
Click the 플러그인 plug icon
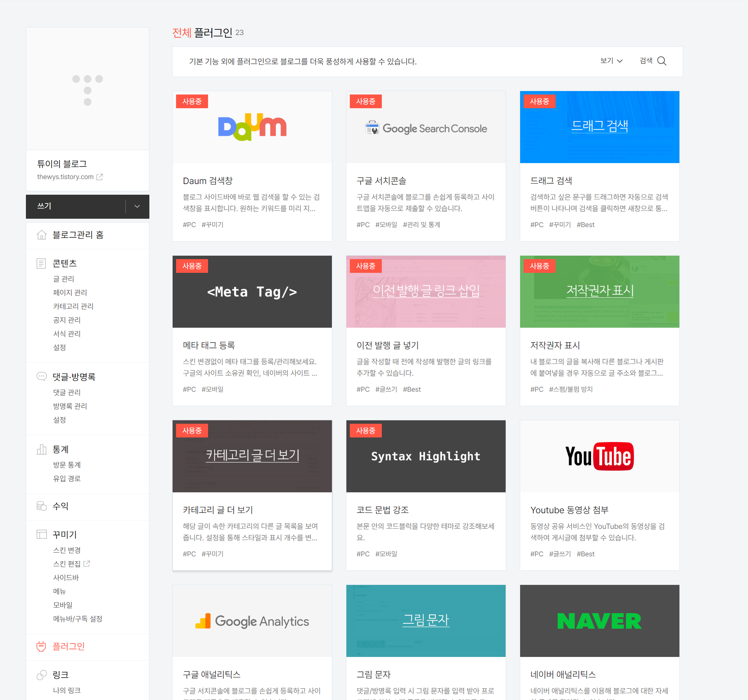(x=41, y=646)
